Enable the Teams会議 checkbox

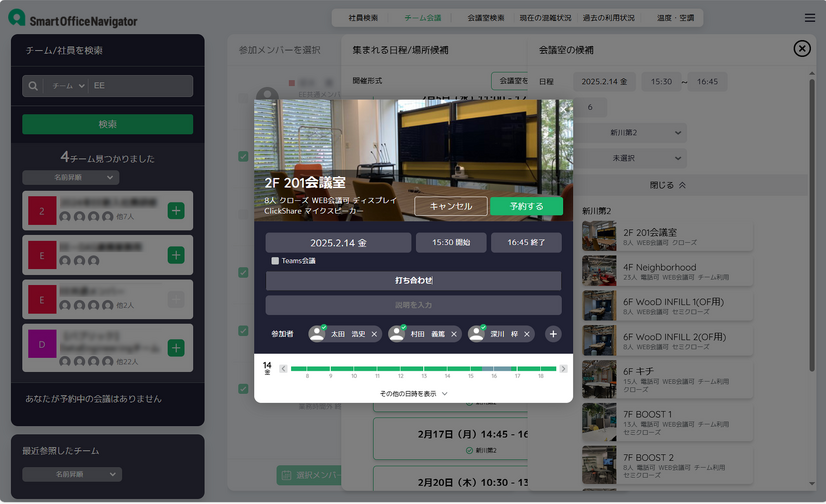275,261
